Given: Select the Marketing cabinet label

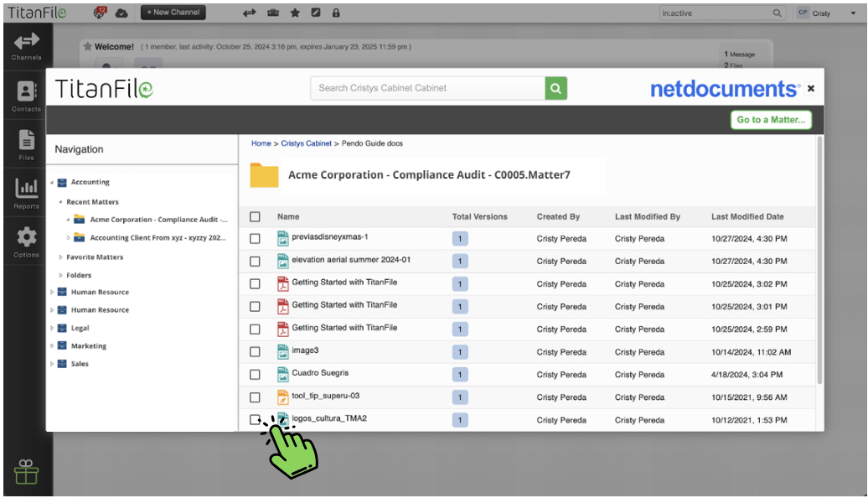Looking at the screenshot, I should click(89, 346).
